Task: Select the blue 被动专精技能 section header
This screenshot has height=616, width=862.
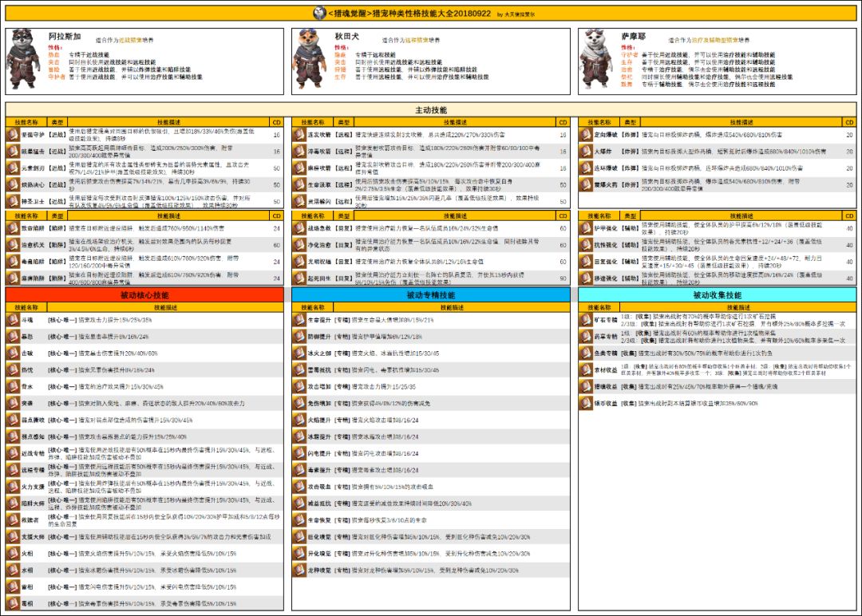Action: coord(431,294)
